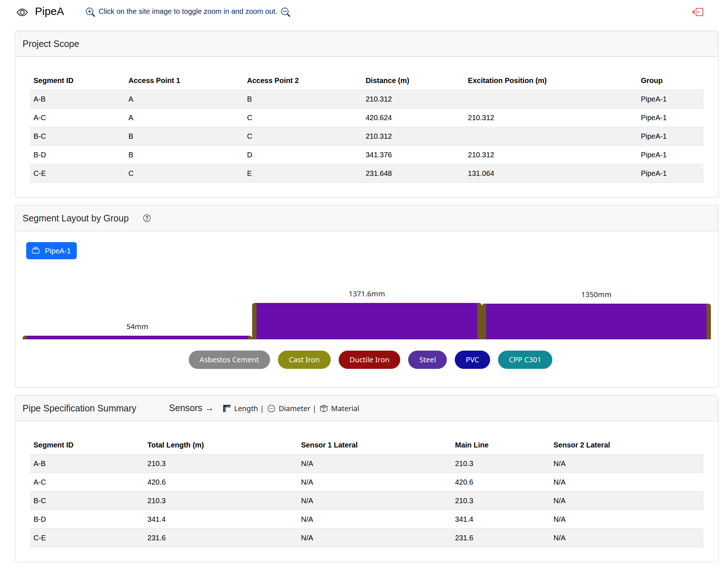Click the zoom-out magnifier icon

pyautogui.click(x=286, y=12)
